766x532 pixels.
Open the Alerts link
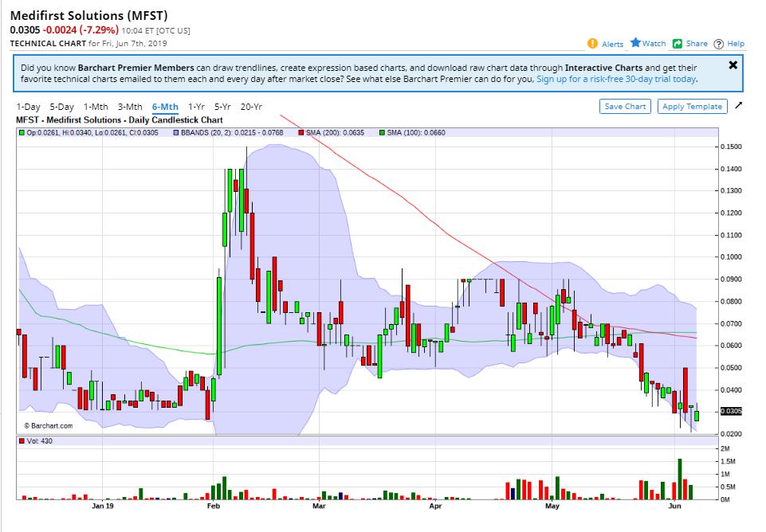pos(613,44)
